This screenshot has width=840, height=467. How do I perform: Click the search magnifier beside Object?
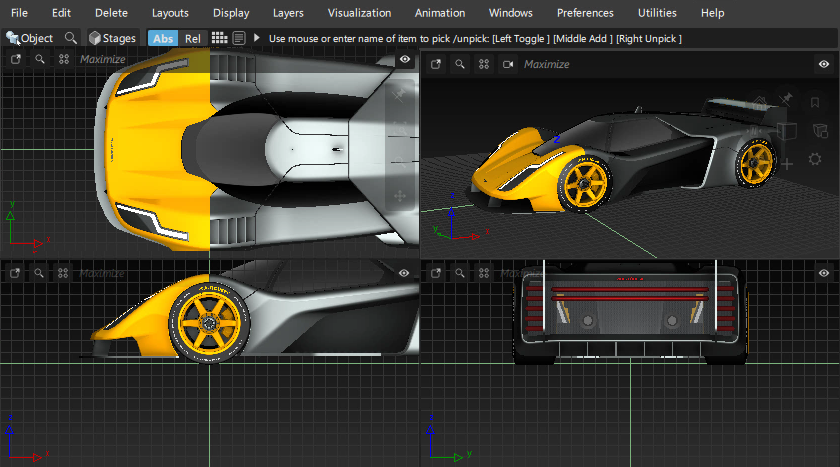coord(70,38)
